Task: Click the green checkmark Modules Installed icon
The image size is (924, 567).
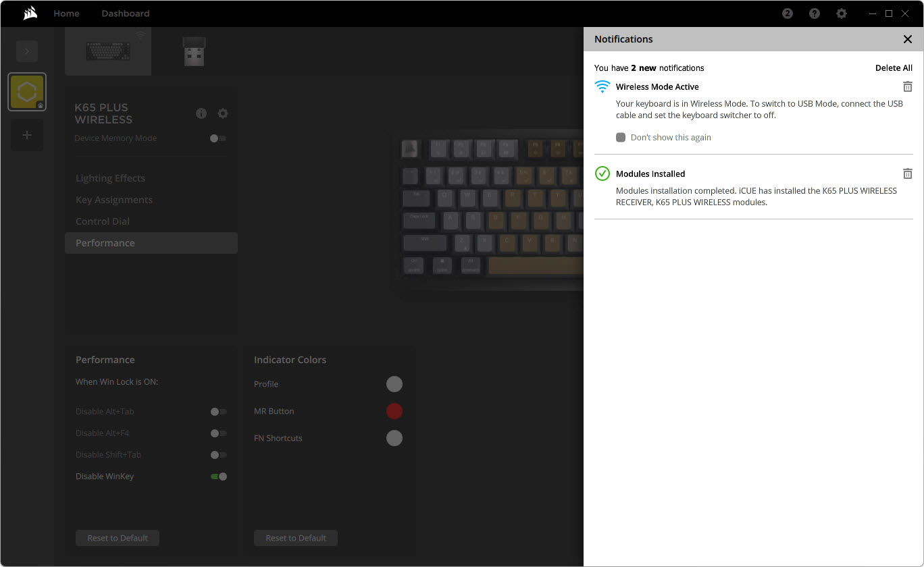Action: pos(602,173)
